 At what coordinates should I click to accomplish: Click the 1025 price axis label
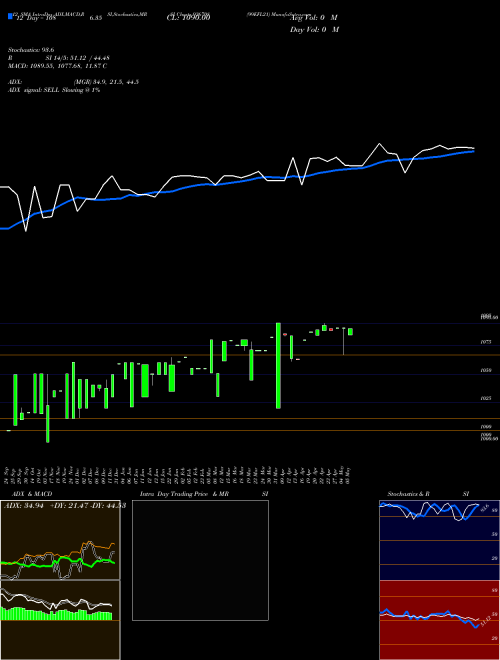pyautogui.click(x=486, y=398)
